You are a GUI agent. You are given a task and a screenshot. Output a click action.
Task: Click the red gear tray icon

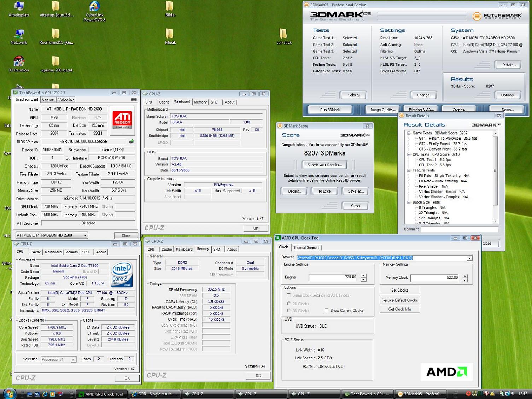[x=468, y=393]
